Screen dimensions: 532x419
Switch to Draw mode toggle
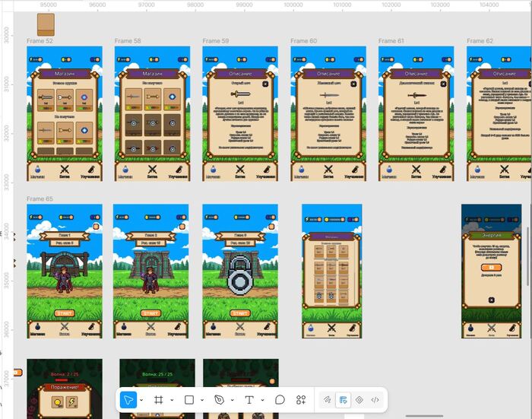click(327, 400)
